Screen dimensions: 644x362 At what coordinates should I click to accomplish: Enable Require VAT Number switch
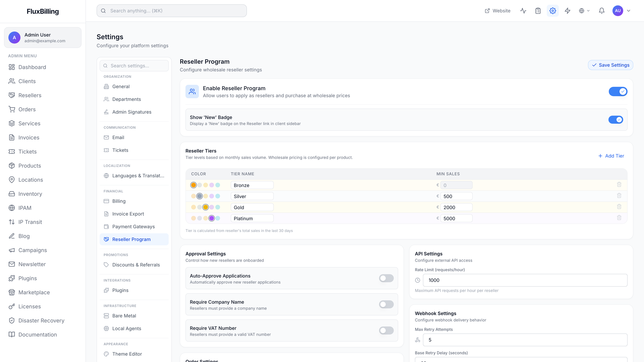click(x=386, y=330)
